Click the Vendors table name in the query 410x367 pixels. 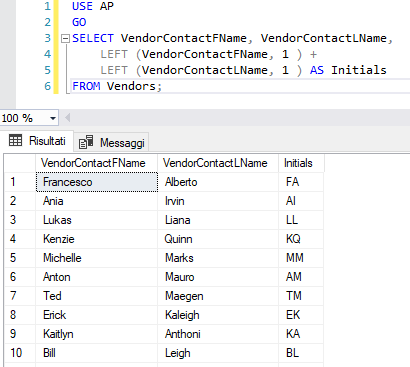click(131, 86)
